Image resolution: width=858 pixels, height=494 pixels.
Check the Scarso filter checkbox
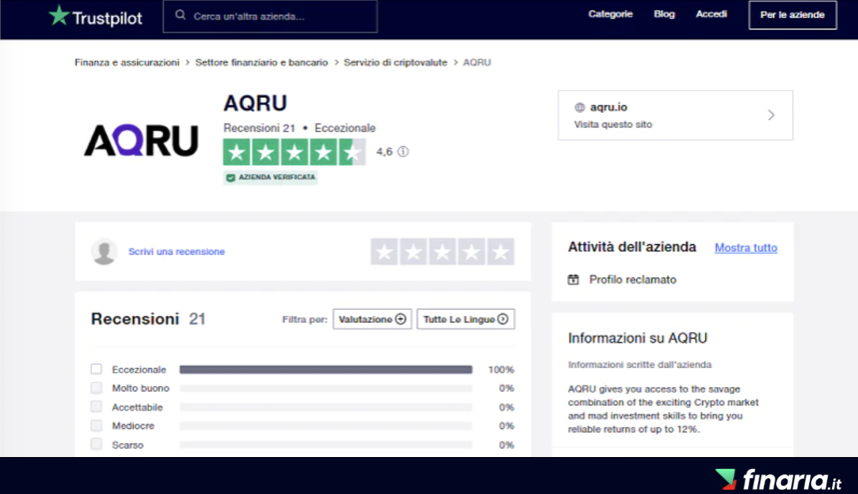pyautogui.click(x=96, y=444)
